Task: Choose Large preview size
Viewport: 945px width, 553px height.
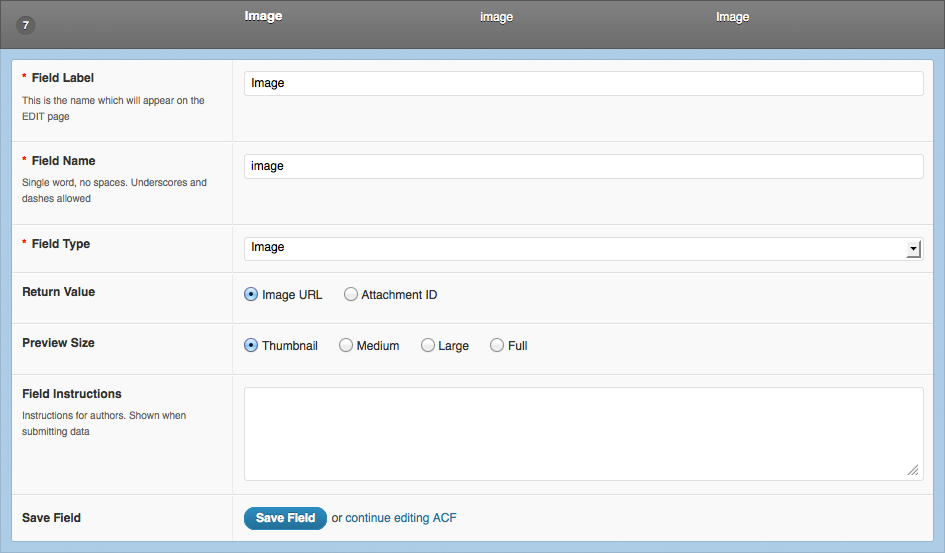Action: [427, 345]
